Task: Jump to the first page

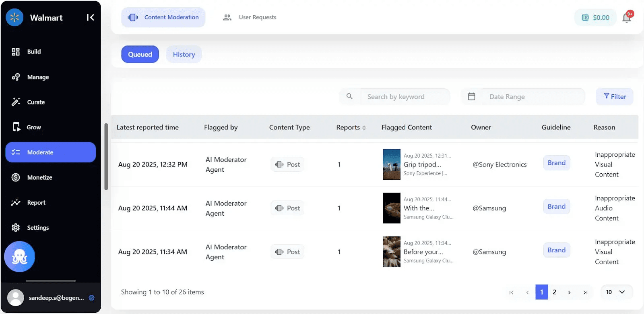Action: click(511, 292)
